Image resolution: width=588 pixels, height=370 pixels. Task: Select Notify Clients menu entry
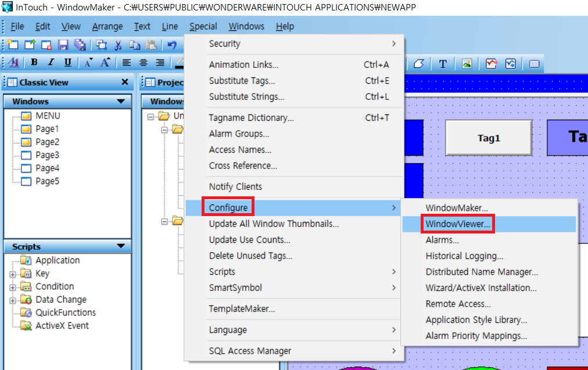(294, 186)
